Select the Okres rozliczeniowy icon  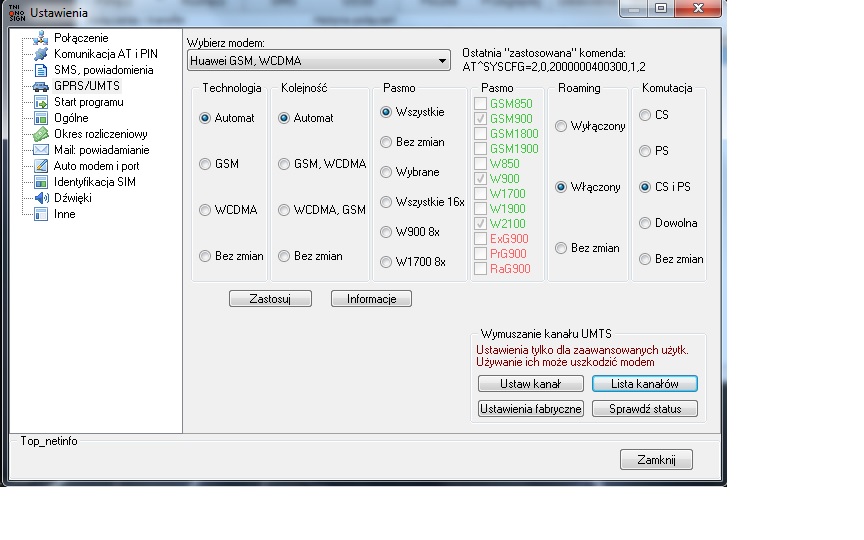coord(41,134)
